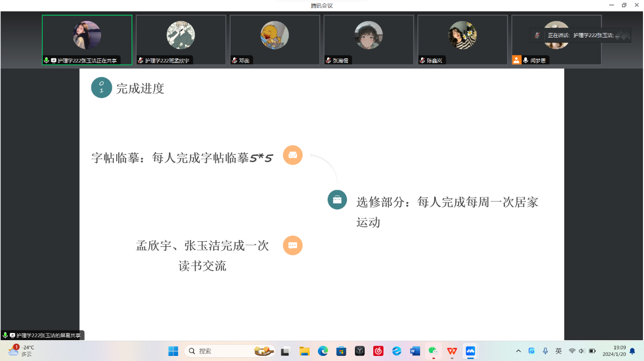644x361 pixels.
Task: Expand the hidden system tray icons chevron
Action: coord(518,351)
